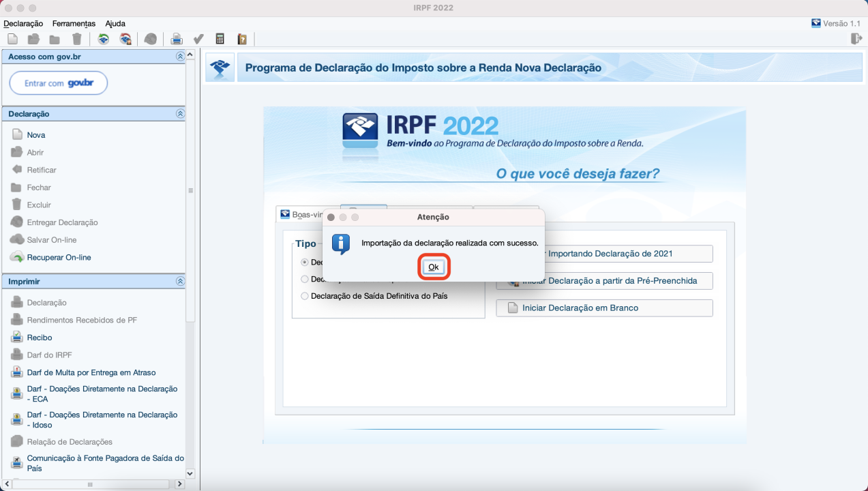Click the exit icon at top right
The image size is (868, 491).
pyautogui.click(x=856, y=39)
